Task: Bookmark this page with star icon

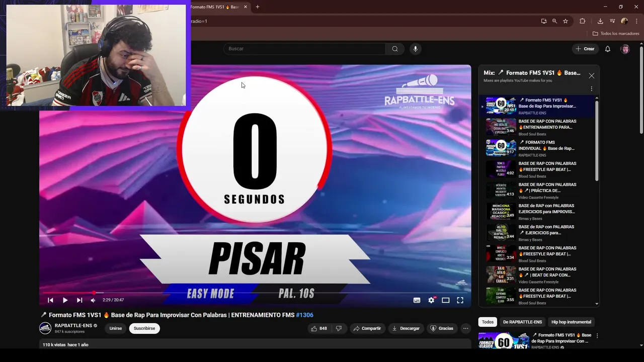Action: [566, 21]
